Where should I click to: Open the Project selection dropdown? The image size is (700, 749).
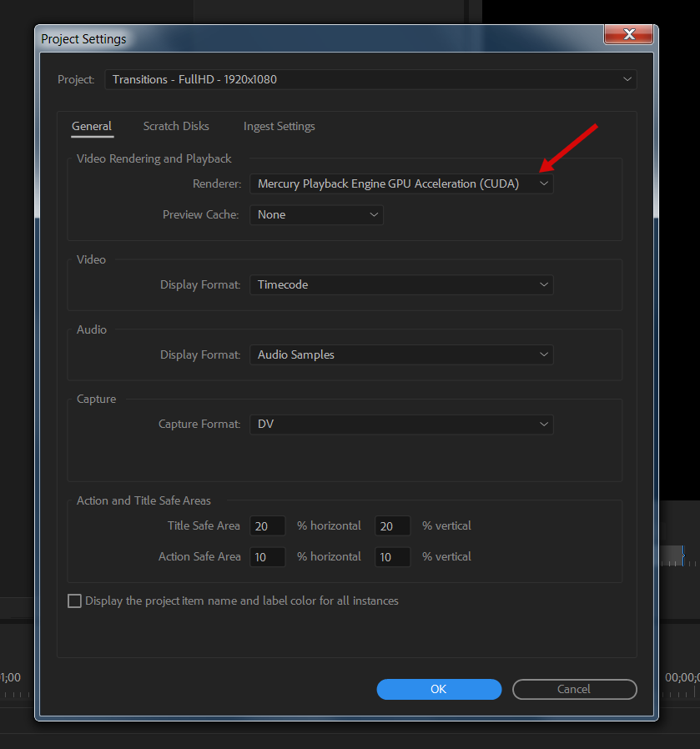(370, 80)
